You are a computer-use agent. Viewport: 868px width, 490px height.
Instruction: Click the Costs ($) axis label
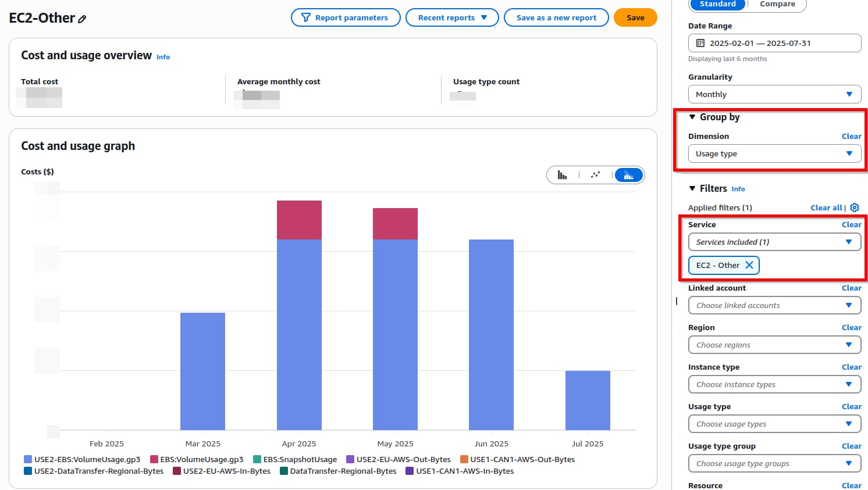click(37, 171)
